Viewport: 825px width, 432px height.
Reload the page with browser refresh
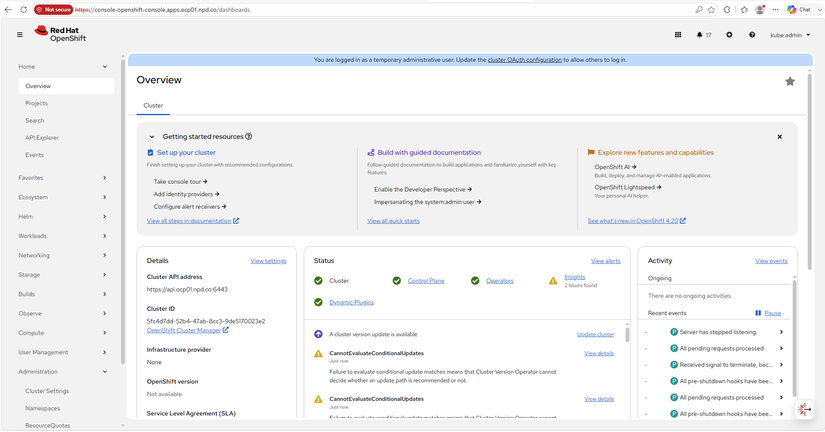pyautogui.click(x=24, y=9)
